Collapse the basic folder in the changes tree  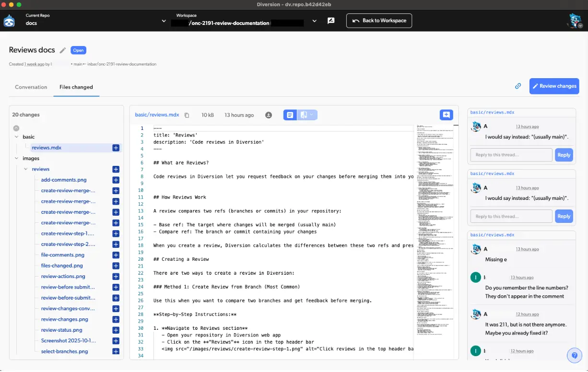[x=16, y=137]
